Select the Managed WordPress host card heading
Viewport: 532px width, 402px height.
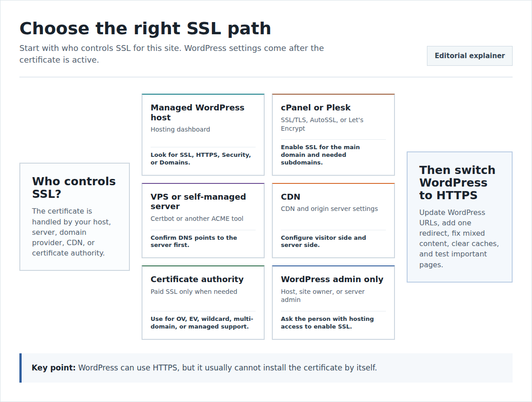tap(197, 112)
